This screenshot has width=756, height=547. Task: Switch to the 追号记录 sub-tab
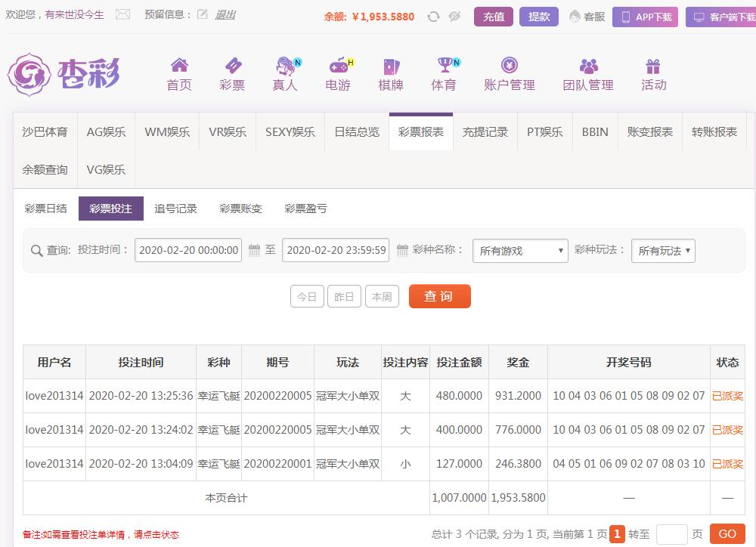point(175,209)
